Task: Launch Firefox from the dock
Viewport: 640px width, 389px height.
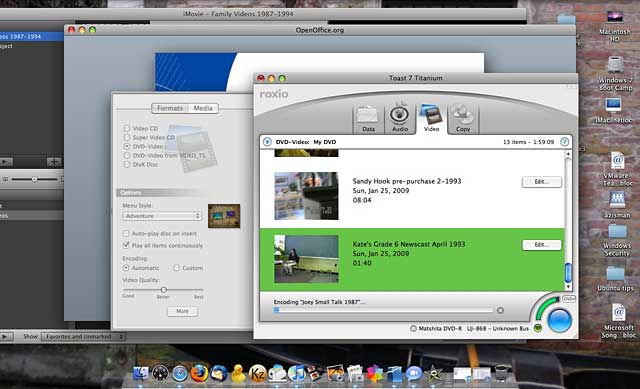Action: (199, 373)
